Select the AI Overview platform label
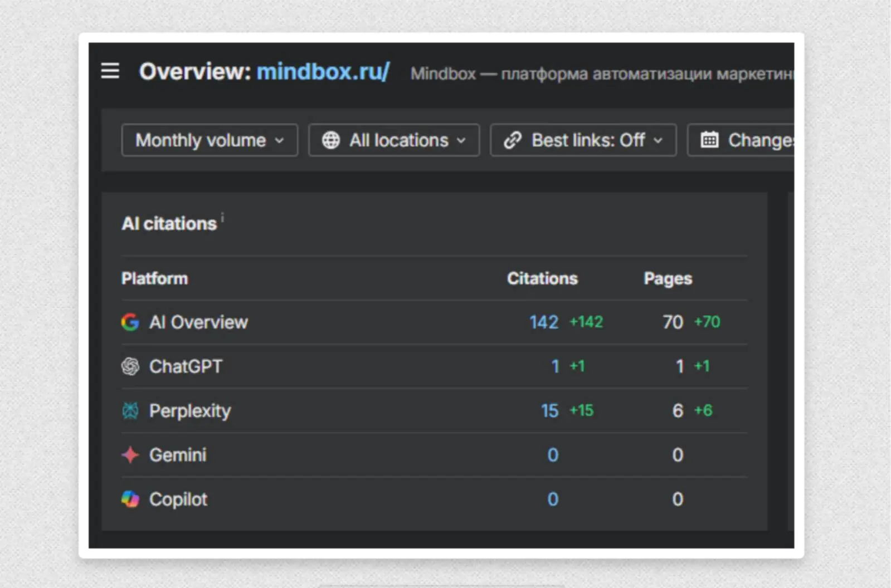The image size is (891, 588). pos(198,322)
